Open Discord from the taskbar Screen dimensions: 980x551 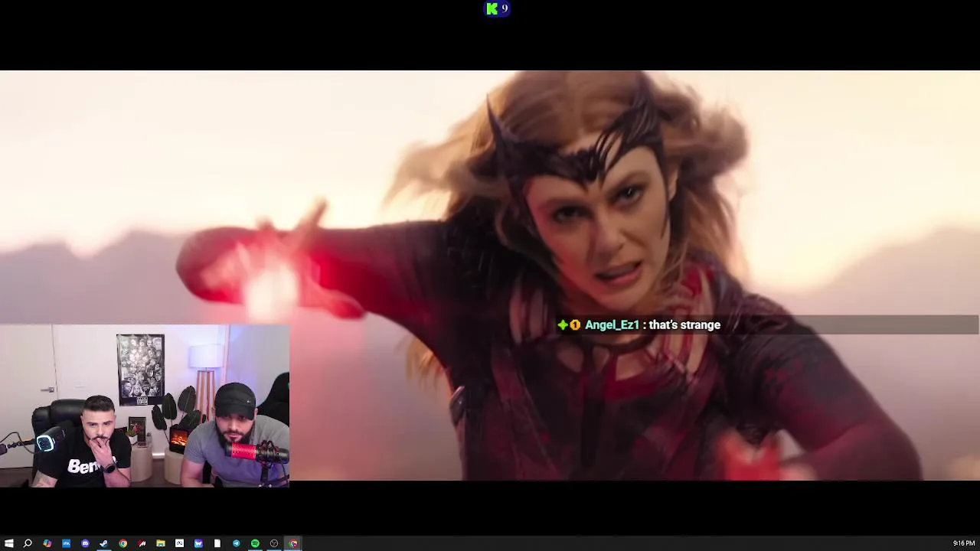point(85,543)
